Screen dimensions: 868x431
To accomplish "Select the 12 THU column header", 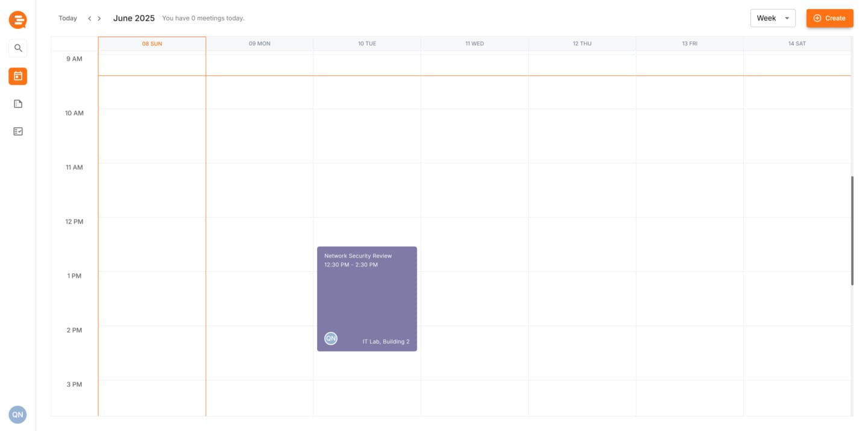I will (x=582, y=44).
